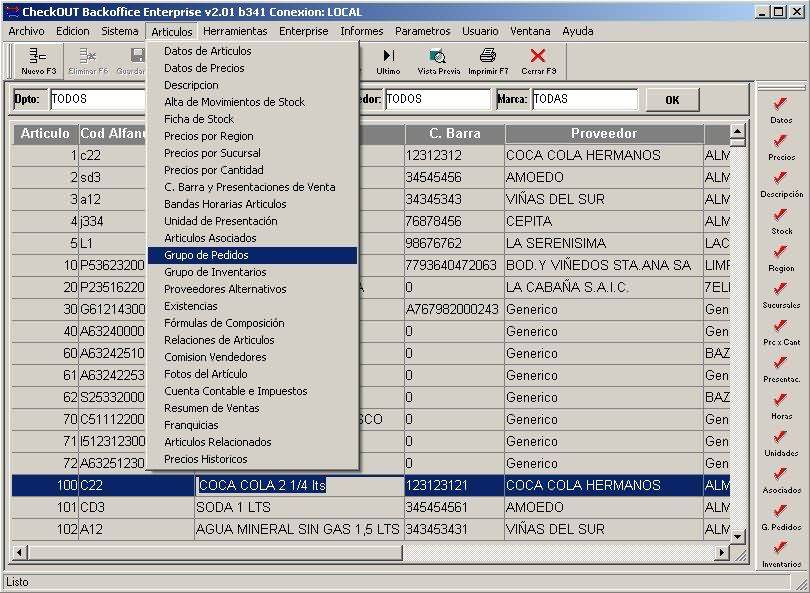Screen dimensions: 810x593
Task: Select cell VIÑAS DEL SUR in row 3
Action: 604,199
